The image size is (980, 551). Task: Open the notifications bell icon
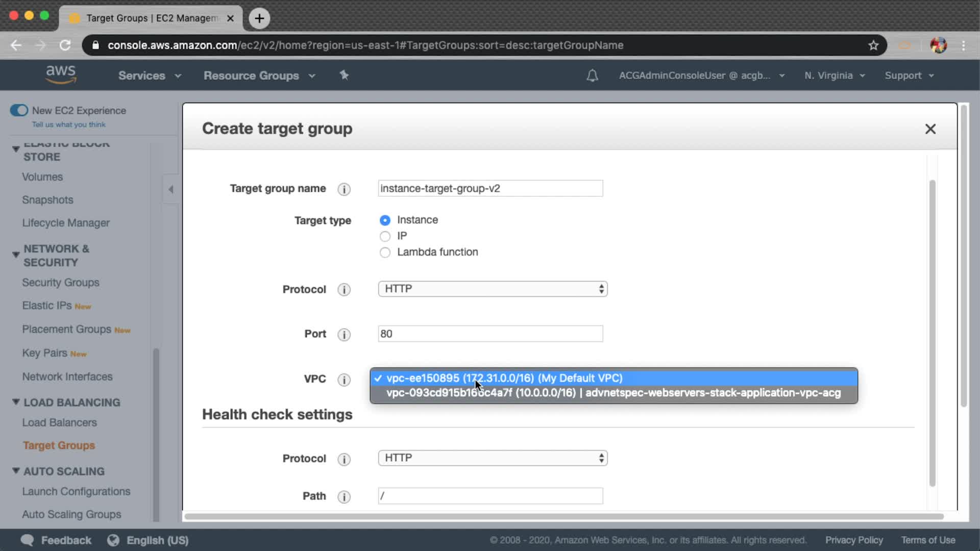(592, 76)
